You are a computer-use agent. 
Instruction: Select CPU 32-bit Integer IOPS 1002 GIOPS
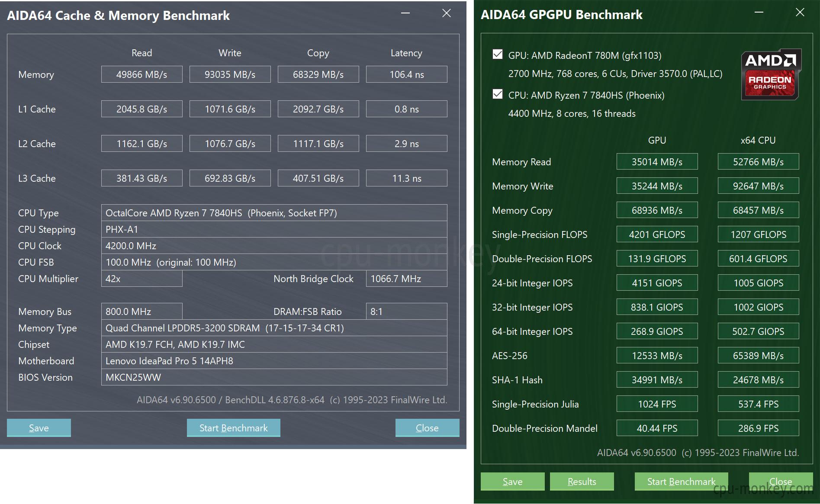(x=759, y=307)
